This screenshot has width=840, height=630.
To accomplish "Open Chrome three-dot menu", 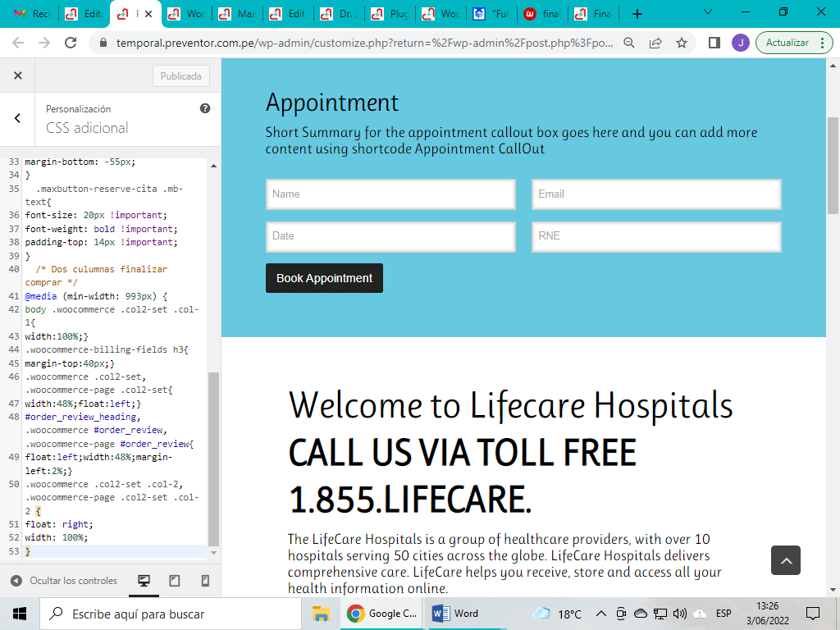I will (x=822, y=43).
